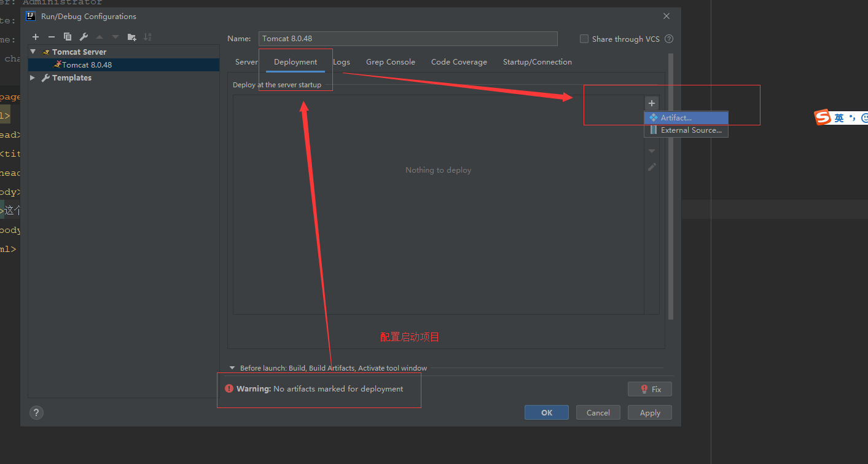
Task: Add new configuration with plus icon
Action: [x=36, y=37]
